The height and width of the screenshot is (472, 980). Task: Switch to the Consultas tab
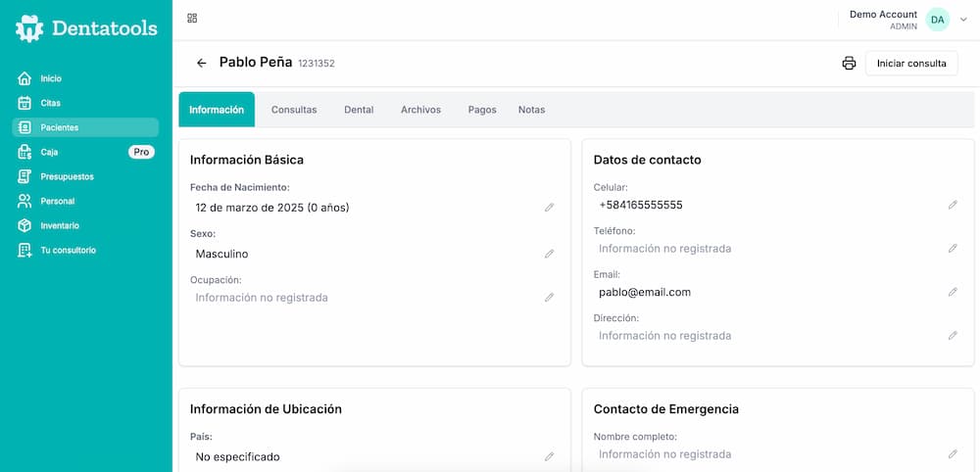(x=294, y=110)
